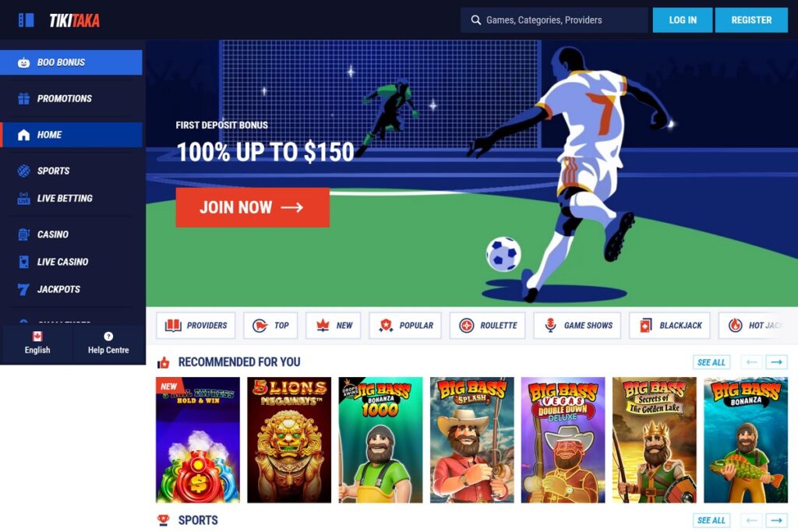
Task: Click the LOG IN button
Action: coord(683,20)
